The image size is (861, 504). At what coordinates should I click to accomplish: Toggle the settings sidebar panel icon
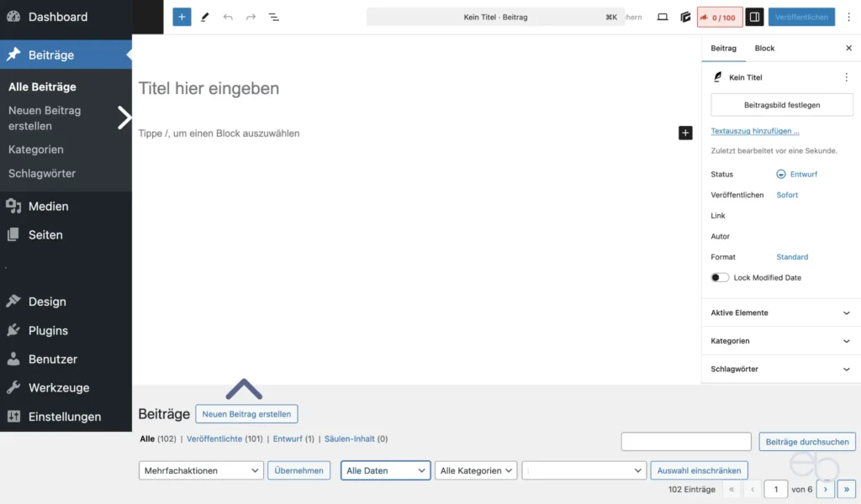coord(754,17)
